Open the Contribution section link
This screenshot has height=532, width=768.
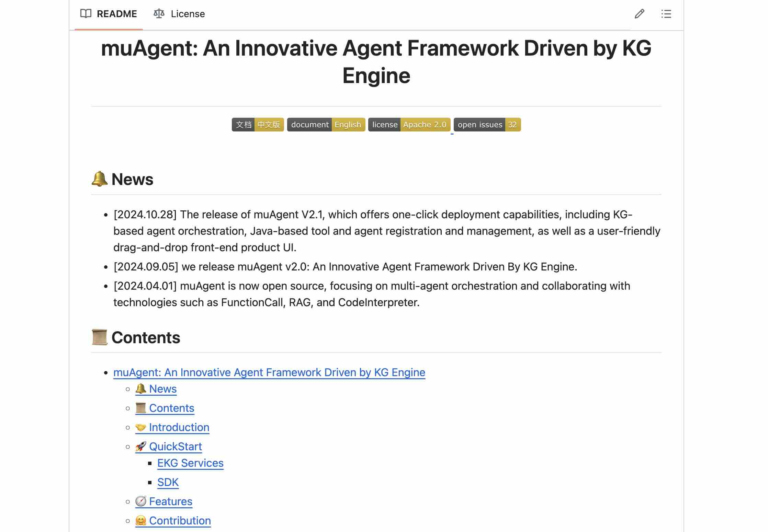(180, 520)
